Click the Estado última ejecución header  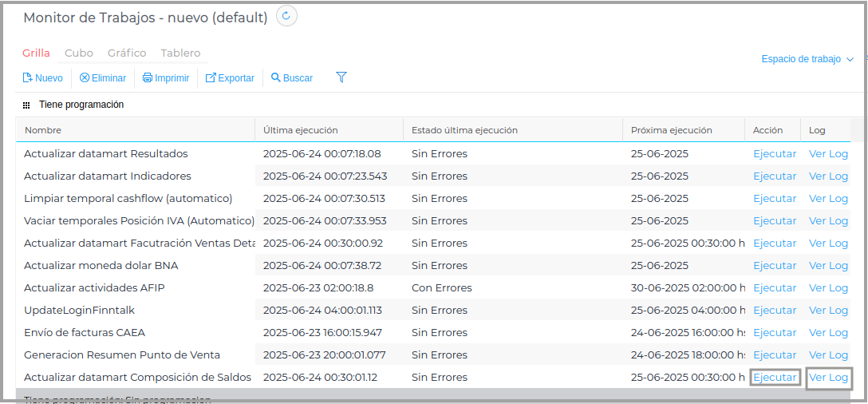pos(464,130)
